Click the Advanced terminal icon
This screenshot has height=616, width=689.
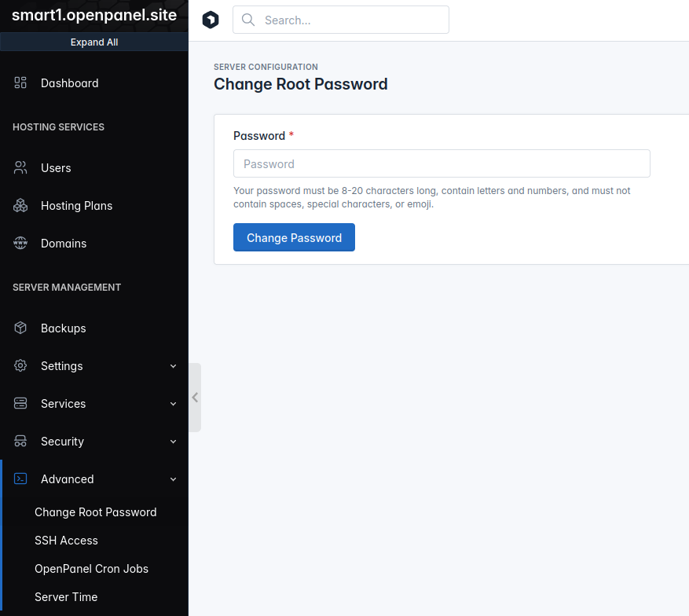click(20, 478)
